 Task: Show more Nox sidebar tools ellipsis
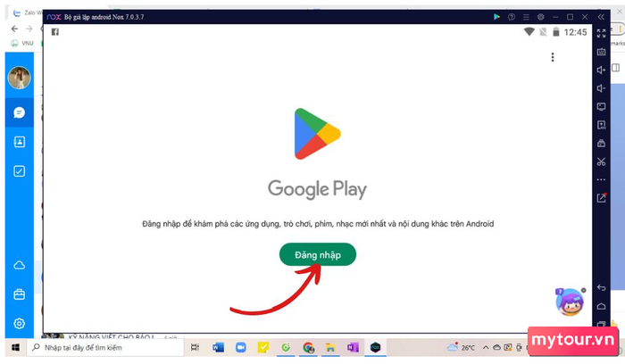click(601, 179)
